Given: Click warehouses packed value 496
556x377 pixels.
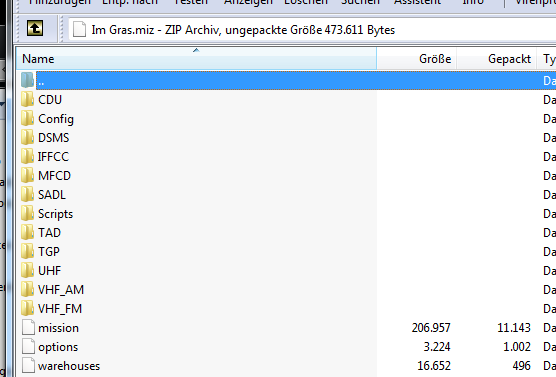Looking at the screenshot, I should point(522,366).
